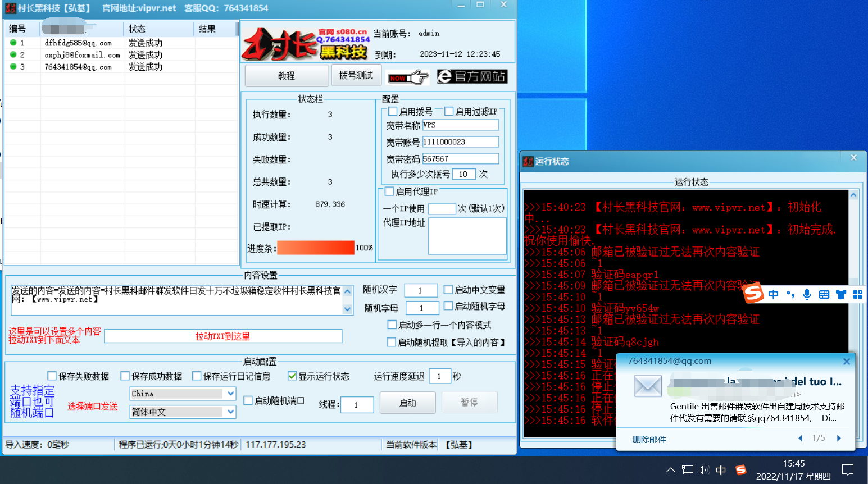
Task: Dismiss the QQ mail notification popup
Action: tap(847, 362)
